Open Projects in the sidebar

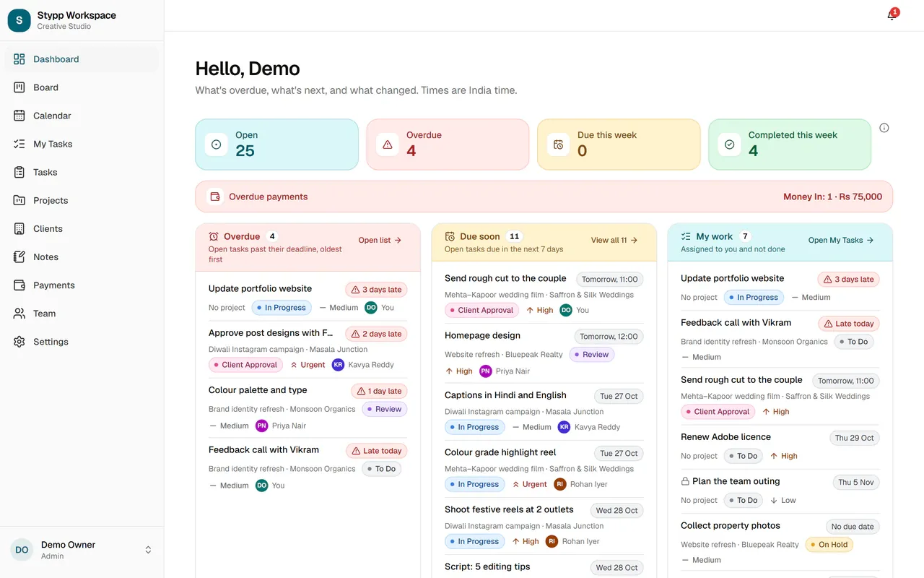click(82, 200)
